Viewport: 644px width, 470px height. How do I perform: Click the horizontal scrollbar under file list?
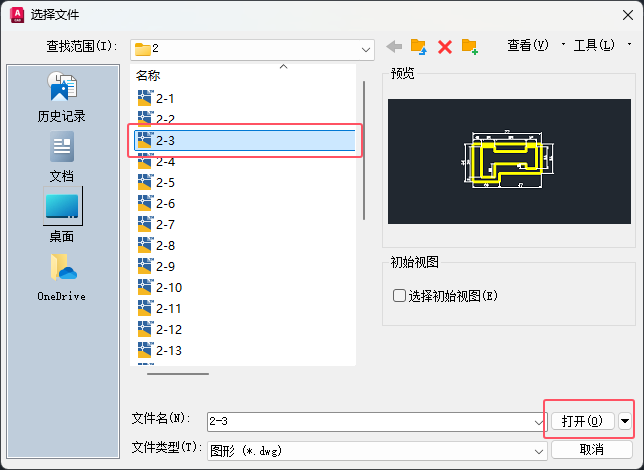[178, 374]
